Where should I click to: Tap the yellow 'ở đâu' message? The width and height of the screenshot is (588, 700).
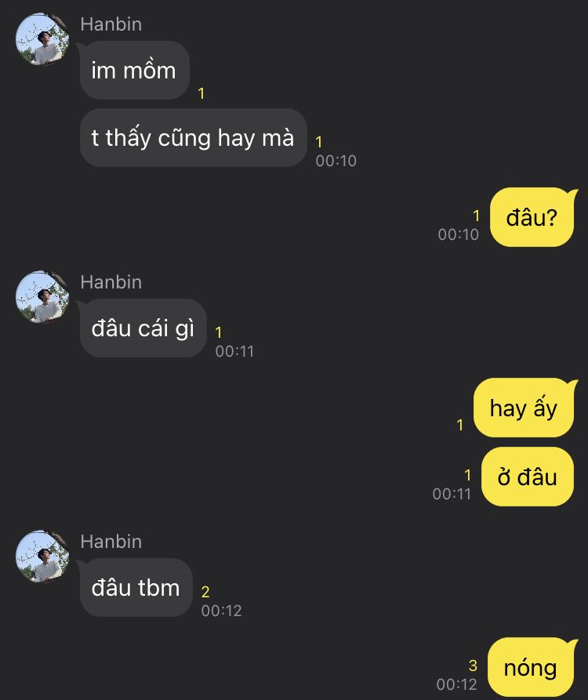point(528,477)
